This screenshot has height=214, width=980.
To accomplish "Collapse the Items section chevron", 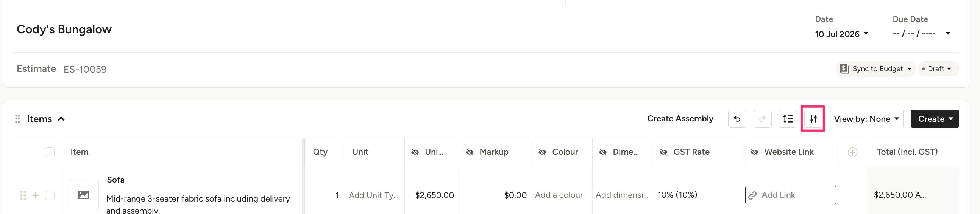I will pyautogui.click(x=61, y=119).
